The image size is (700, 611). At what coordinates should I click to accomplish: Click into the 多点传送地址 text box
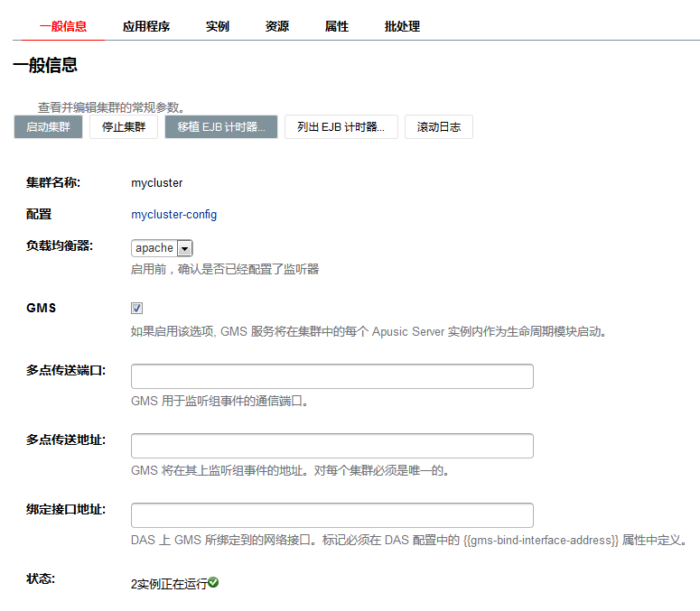pos(331,446)
